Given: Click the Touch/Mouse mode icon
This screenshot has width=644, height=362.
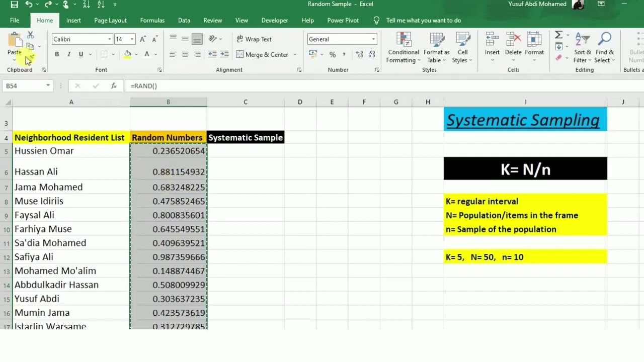Looking at the screenshot, I should tap(66, 5).
